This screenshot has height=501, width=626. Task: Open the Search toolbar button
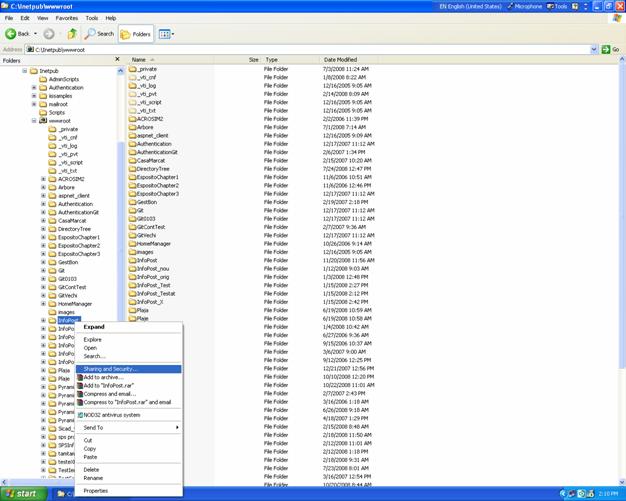click(99, 34)
